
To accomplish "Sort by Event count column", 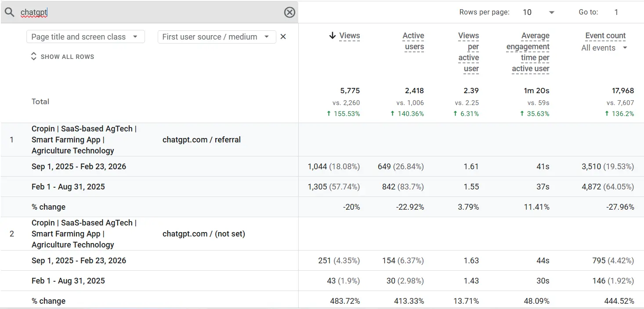I will 605,36.
